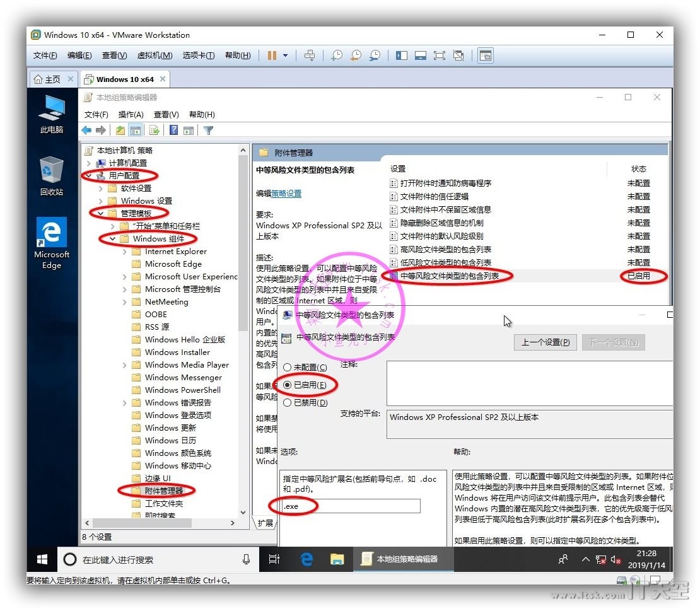The width and height of the screenshot is (700, 611).
Task: Send Ctrl+Alt+Del icon in VMware toolbar
Action: pos(310,55)
